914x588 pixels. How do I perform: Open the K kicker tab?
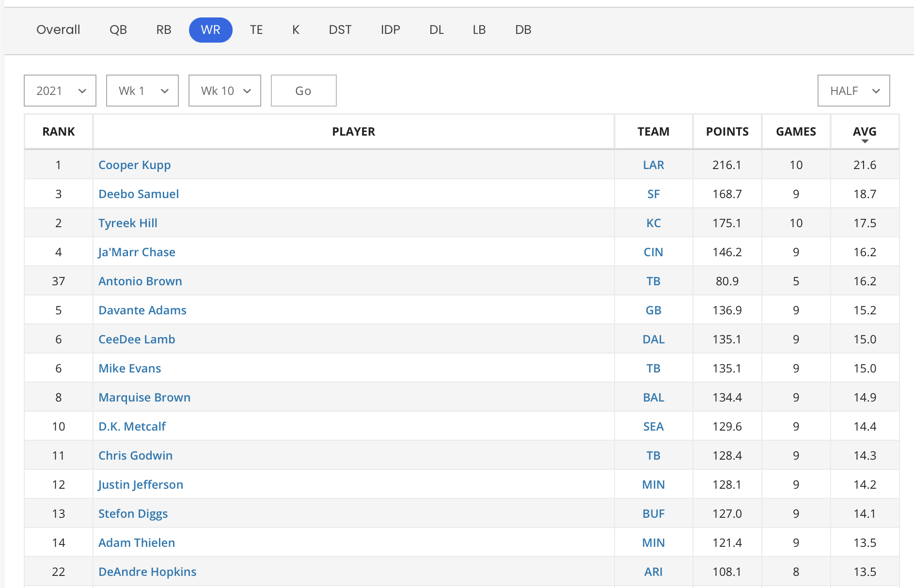296,30
